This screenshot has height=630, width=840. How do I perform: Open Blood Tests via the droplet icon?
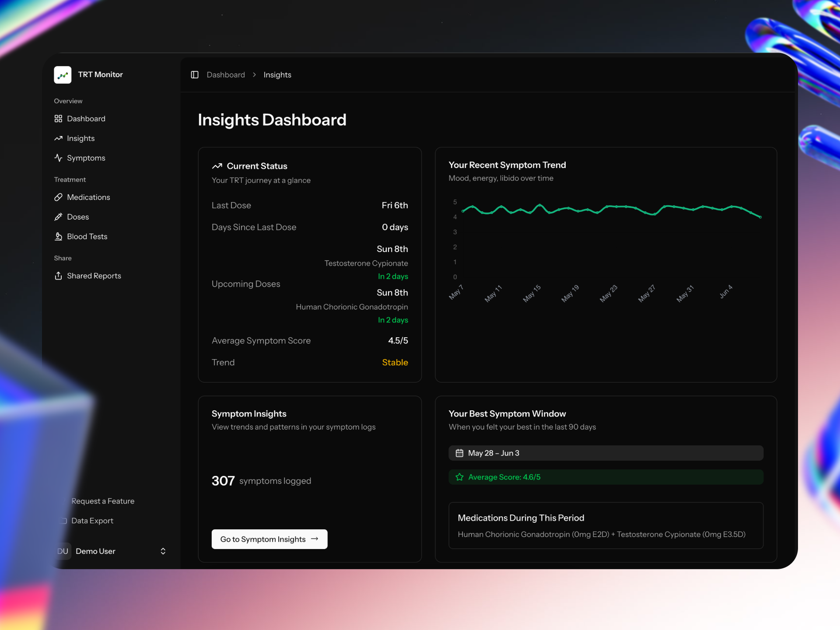tap(59, 236)
